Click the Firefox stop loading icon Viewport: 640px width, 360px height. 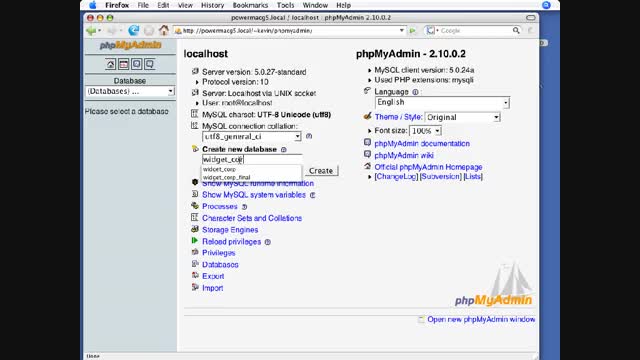pos(149,31)
